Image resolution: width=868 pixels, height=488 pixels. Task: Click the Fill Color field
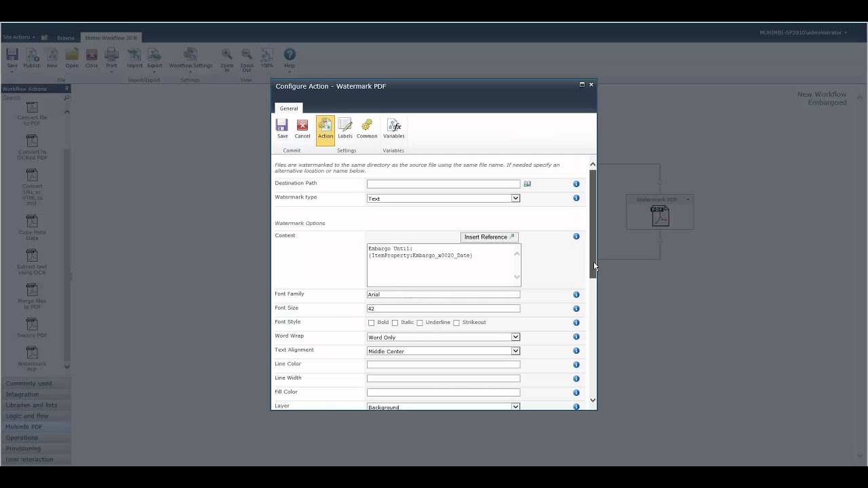(x=443, y=392)
